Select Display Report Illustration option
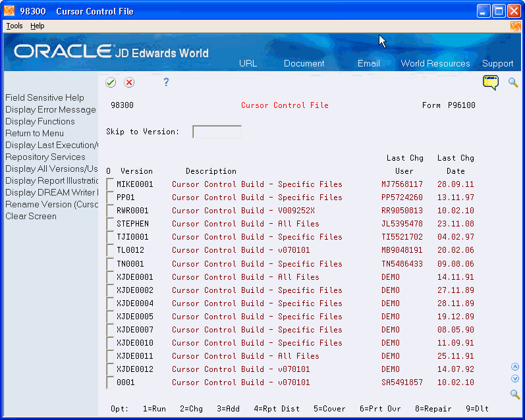525x420 pixels. pyautogui.click(x=51, y=181)
